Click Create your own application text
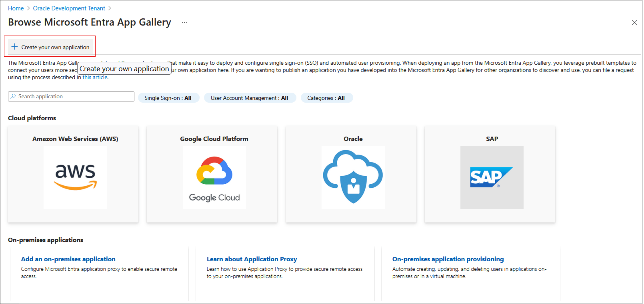Image resolution: width=644 pixels, height=304 pixels. [55, 47]
